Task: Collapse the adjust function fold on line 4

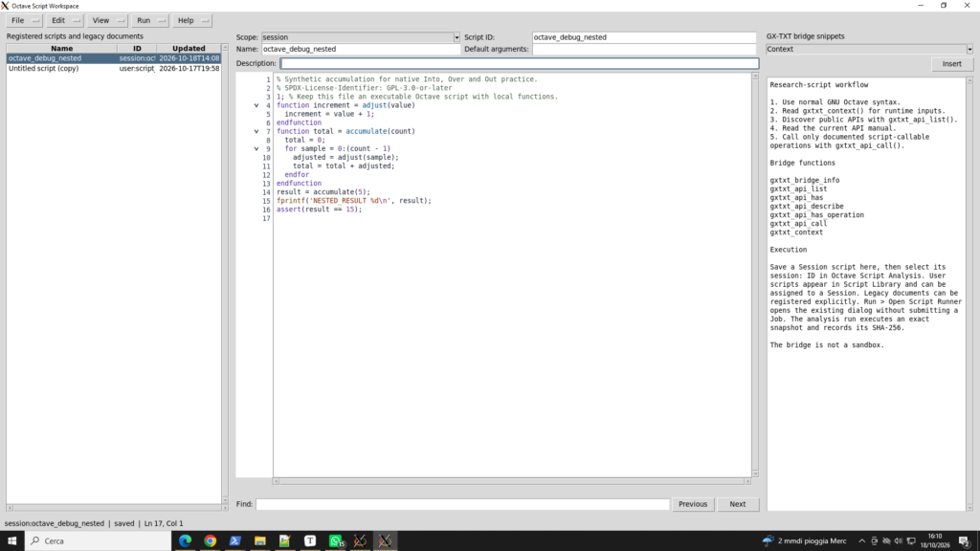Action: pyautogui.click(x=256, y=105)
